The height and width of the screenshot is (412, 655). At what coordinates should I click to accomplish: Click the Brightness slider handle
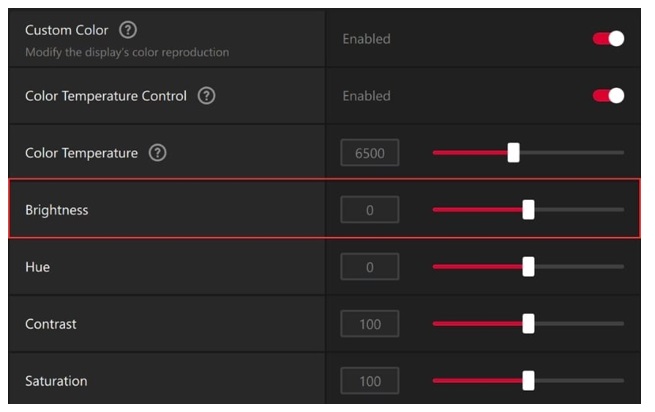pos(528,210)
